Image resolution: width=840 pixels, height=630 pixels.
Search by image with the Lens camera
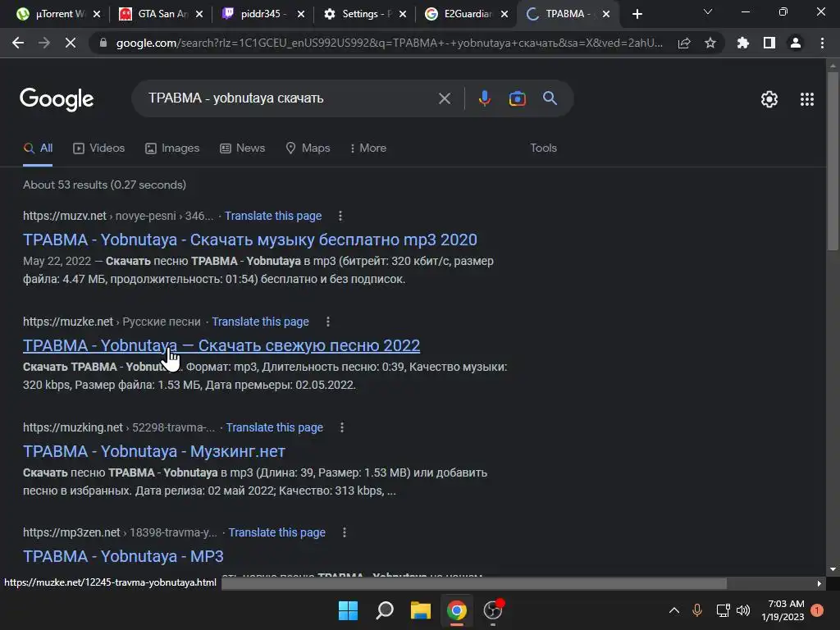pyautogui.click(x=517, y=98)
